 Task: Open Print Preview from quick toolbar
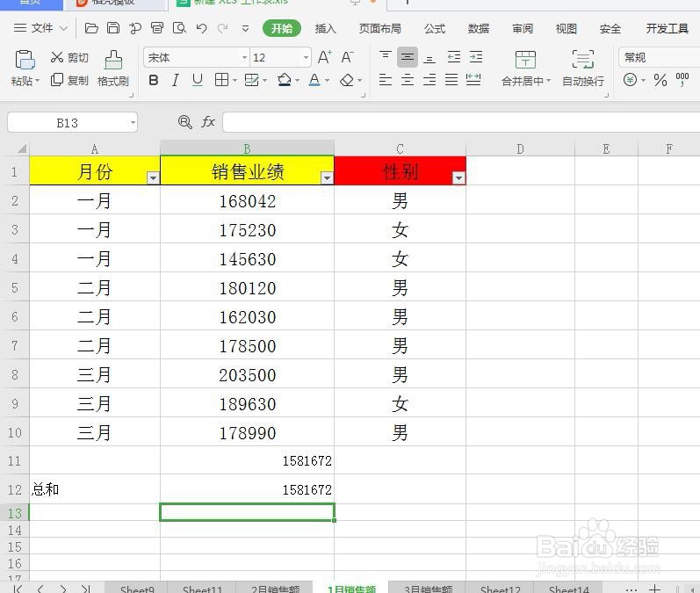[179, 28]
